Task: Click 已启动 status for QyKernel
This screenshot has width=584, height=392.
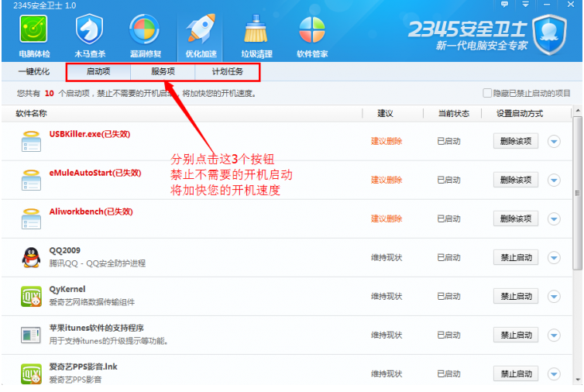Action: point(448,296)
